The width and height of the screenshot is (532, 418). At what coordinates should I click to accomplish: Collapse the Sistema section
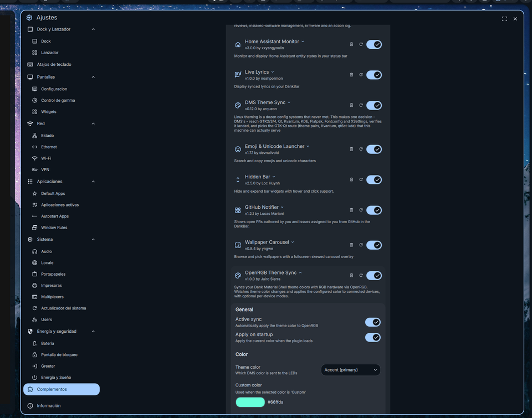point(93,239)
